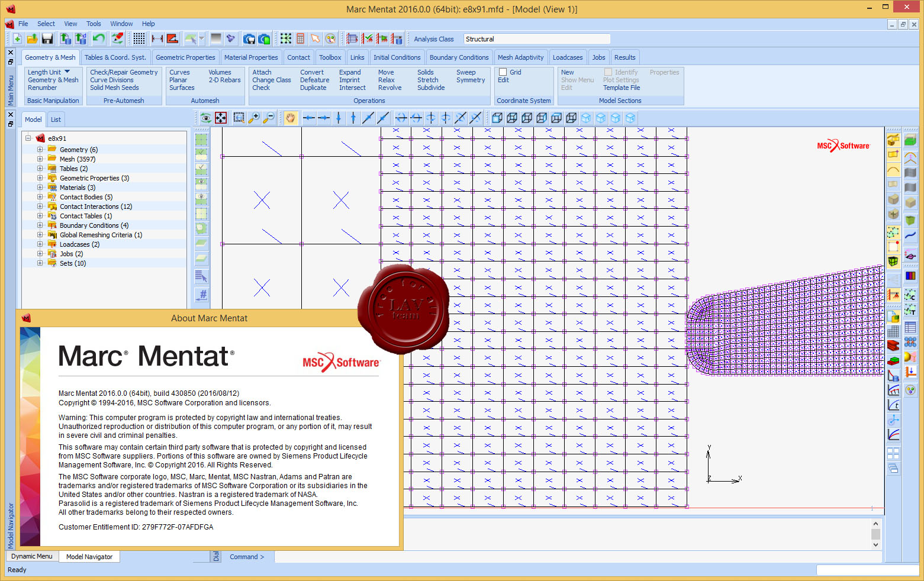Image resolution: width=924 pixels, height=581 pixels.
Task: Select the Global Remeshing Criteria (1) row
Action: click(x=104, y=235)
